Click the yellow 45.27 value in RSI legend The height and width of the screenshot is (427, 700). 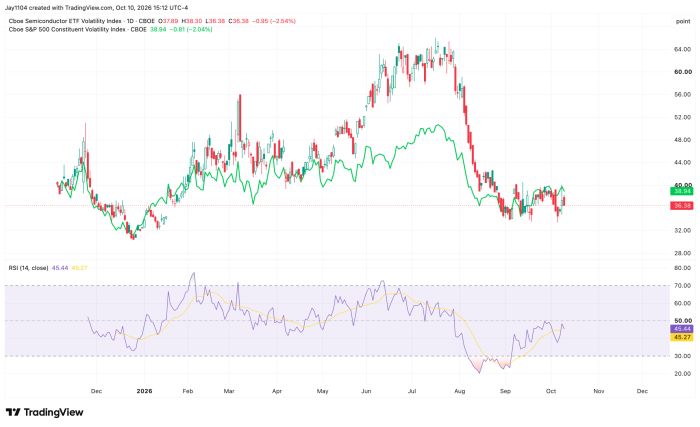coord(79,268)
